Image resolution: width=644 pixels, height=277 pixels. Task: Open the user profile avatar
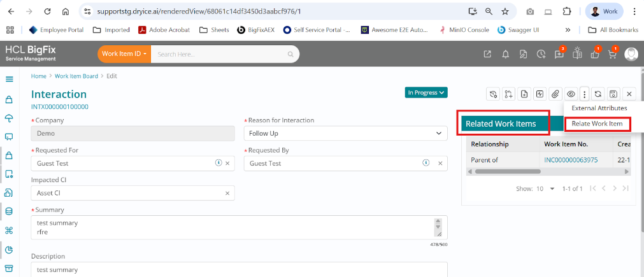[631, 54]
